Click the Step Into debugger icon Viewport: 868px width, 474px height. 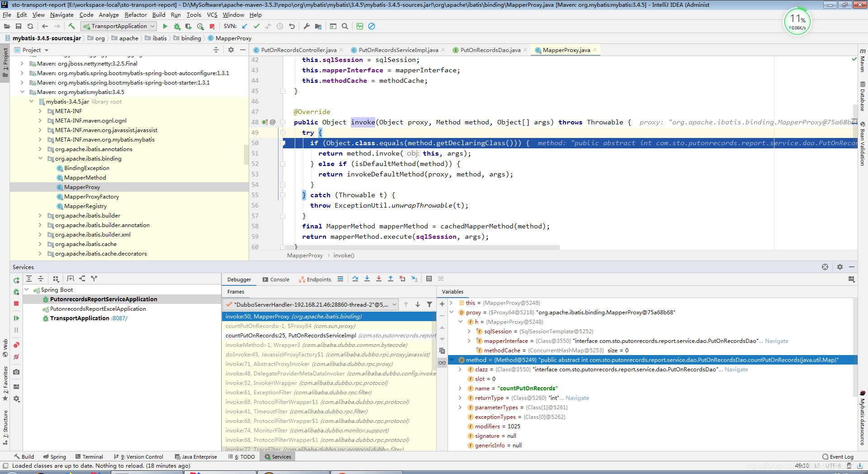(367, 279)
